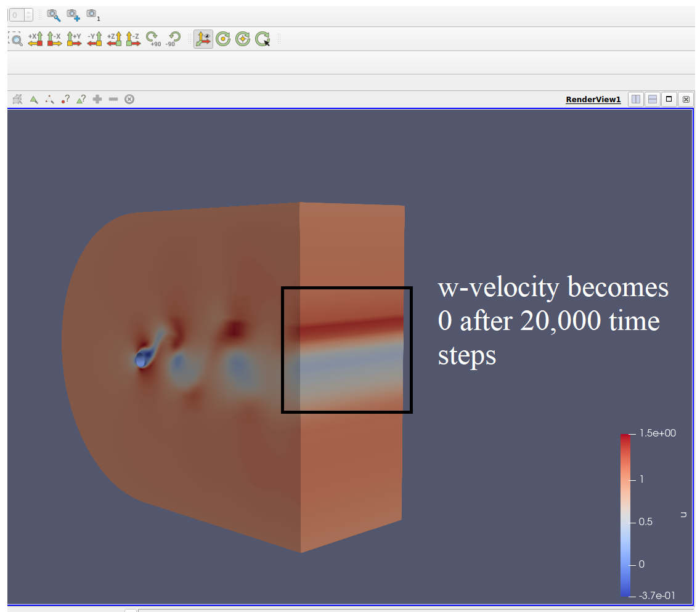Click the frame number spinbox arrows
The height and width of the screenshot is (612, 700).
coord(28,14)
